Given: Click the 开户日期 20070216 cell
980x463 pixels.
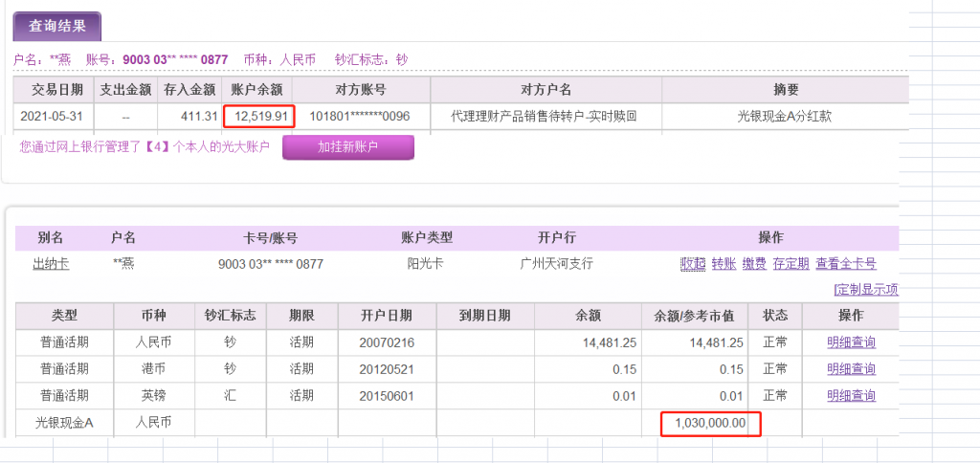Looking at the screenshot, I should [x=388, y=342].
